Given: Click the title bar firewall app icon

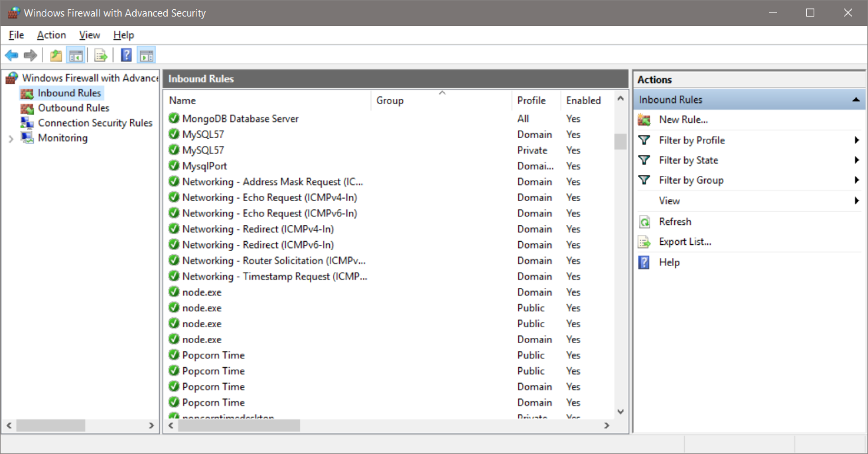Looking at the screenshot, I should (x=13, y=13).
